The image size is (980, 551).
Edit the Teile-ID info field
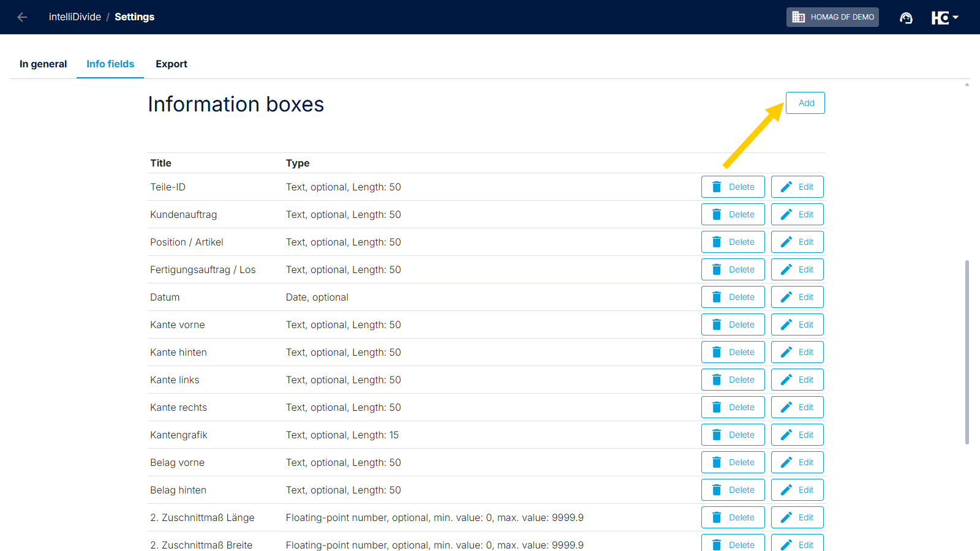tap(797, 187)
